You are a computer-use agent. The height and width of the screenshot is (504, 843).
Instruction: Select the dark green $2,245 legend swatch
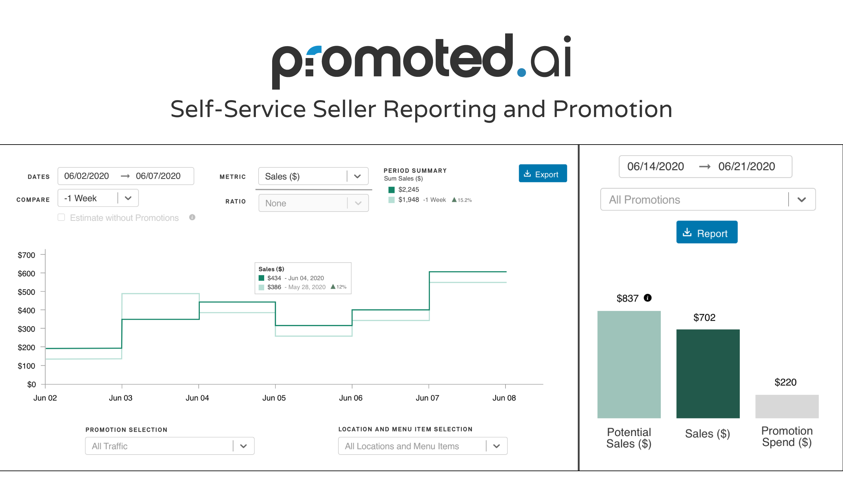coord(391,190)
